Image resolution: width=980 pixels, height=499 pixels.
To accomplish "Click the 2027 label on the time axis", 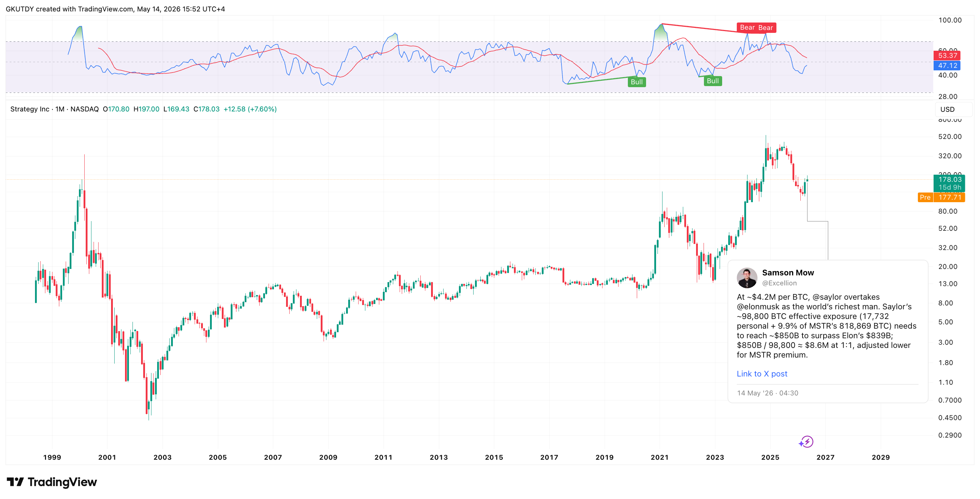I will (826, 457).
